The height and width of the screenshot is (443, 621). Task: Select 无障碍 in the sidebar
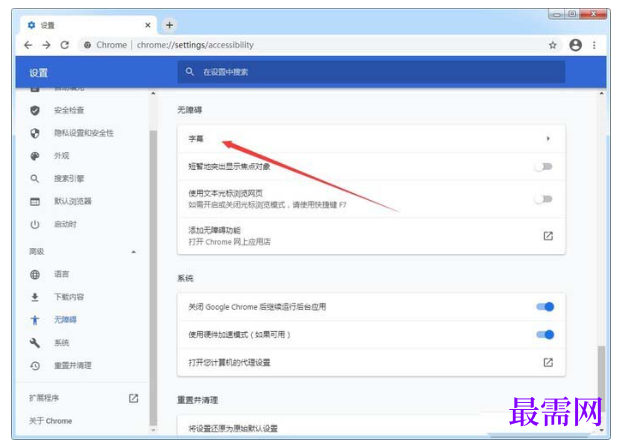pyautogui.click(x=65, y=319)
